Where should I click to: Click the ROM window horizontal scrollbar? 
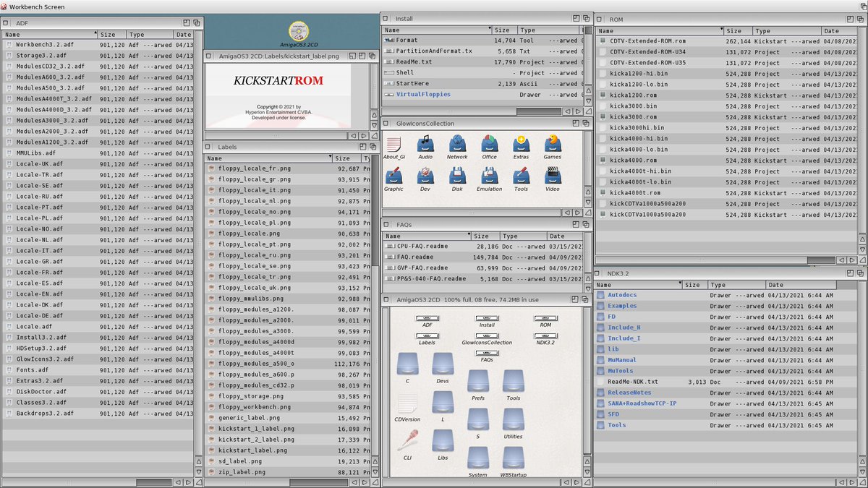click(x=716, y=260)
